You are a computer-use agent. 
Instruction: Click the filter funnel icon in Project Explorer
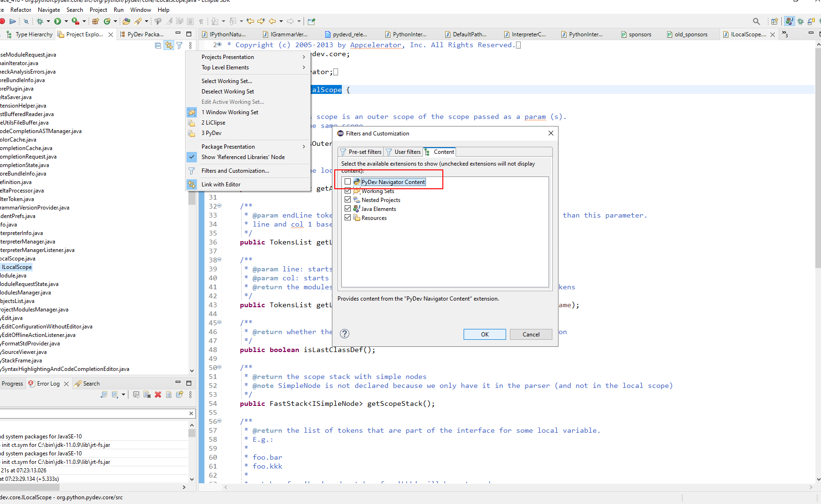(x=179, y=45)
